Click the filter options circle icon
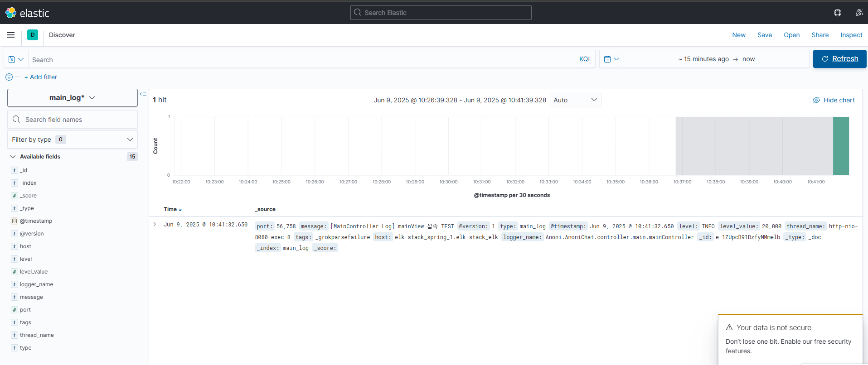This screenshot has height=365, width=868. [x=9, y=77]
